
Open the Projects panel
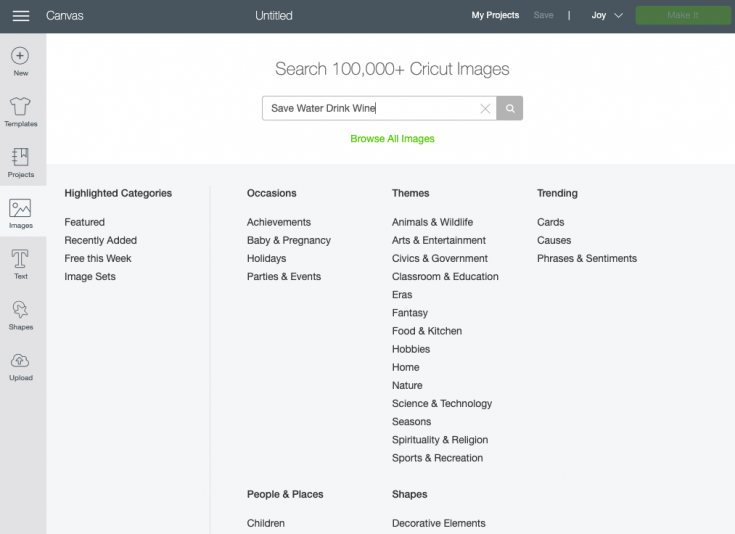(21, 163)
